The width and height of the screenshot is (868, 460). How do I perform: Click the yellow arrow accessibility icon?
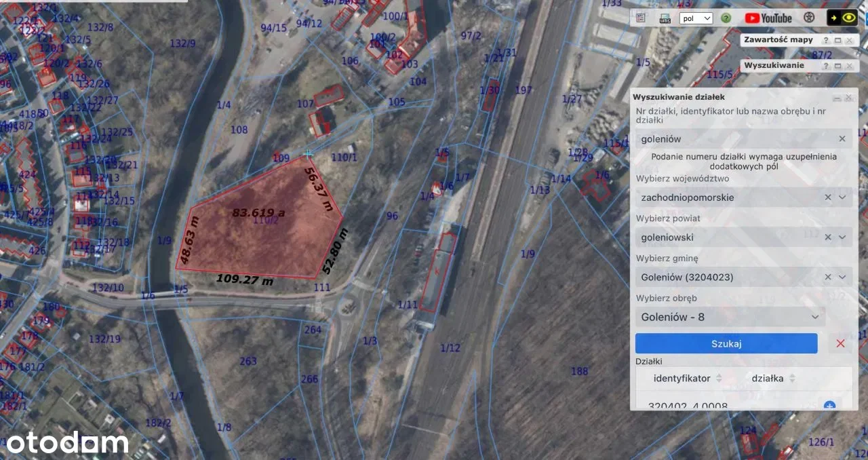pos(834,18)
